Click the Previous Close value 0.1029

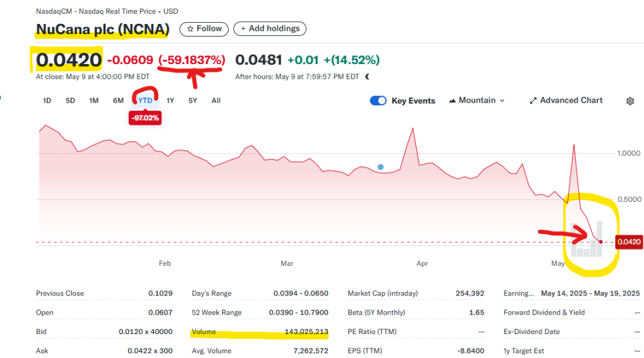[x=160, y=293]
